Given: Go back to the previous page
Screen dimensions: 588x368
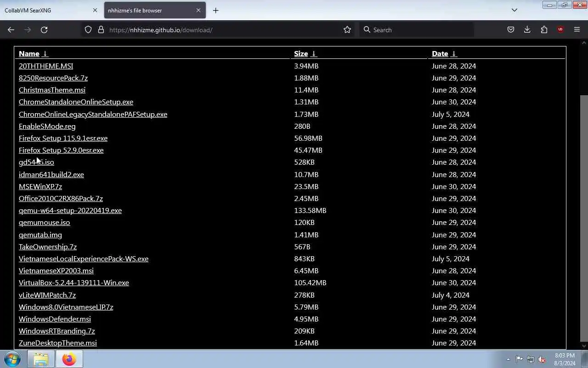Looking at the screenshot, I should (x=11, y=29).
